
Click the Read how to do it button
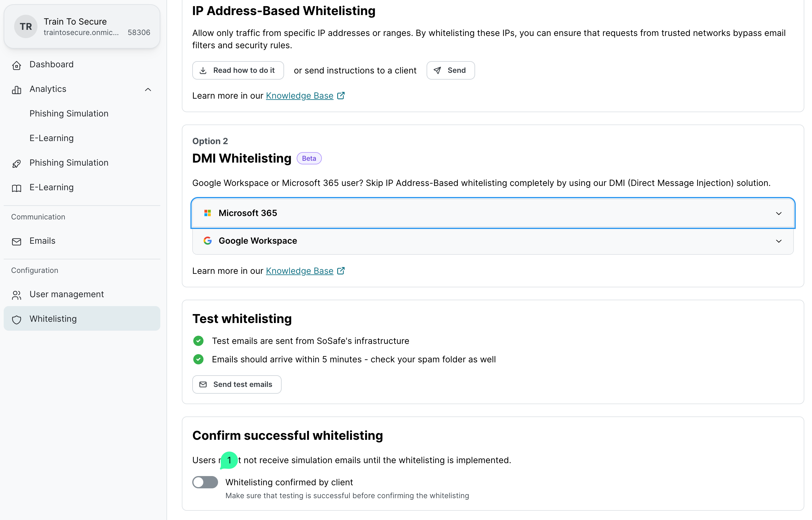[238, 70]
